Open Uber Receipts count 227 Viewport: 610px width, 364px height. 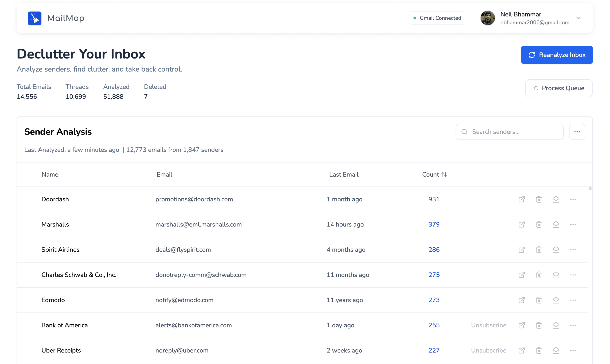click(x=434, y=351)
